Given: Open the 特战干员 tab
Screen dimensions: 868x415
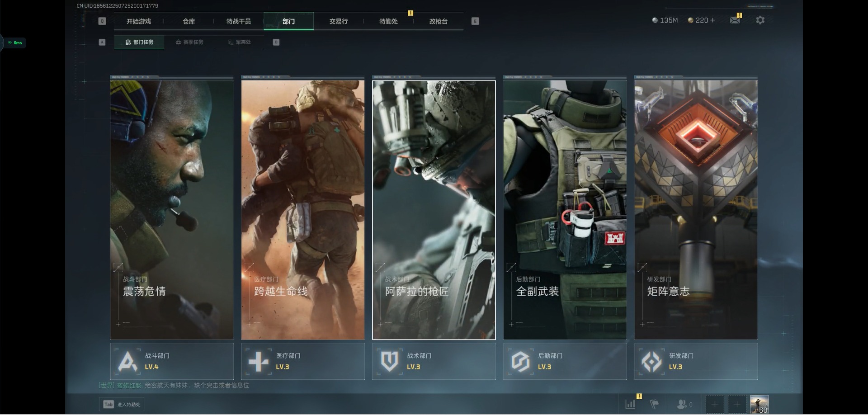Looking at the screenshot, I should (x=239, y=21).
